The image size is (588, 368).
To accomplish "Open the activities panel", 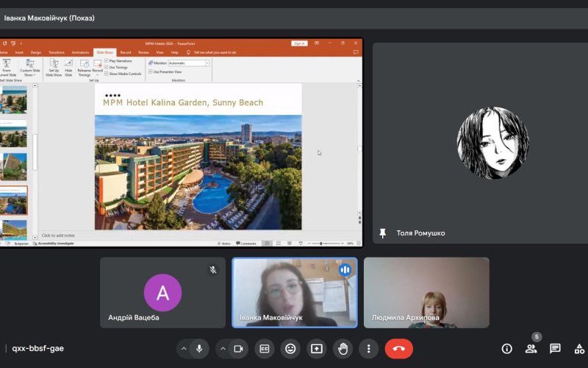I will pos(579,349).
